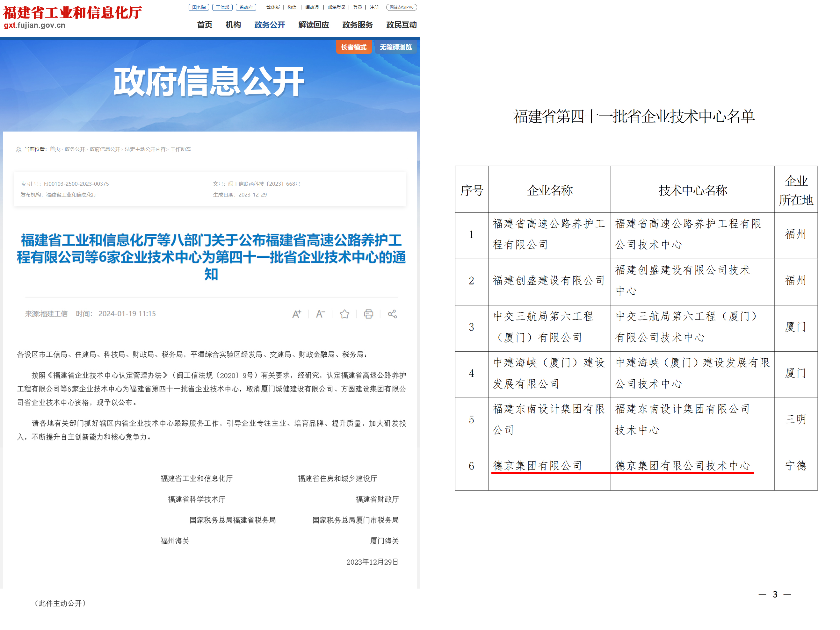840x630 pixels.
Task: Click the 福建省工业和信息化厅 site logo
Action: [x=72, y=13]
